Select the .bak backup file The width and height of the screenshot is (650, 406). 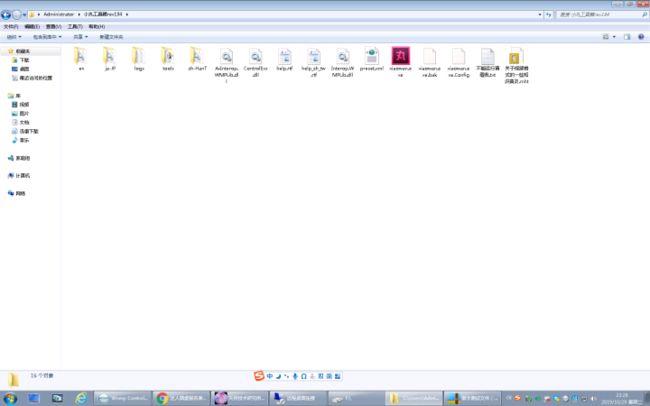point(429,63)
